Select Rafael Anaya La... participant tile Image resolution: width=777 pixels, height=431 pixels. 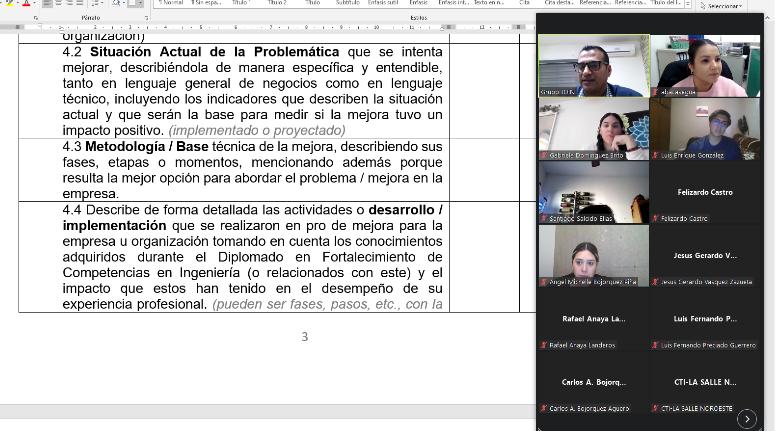pyautogui.click(x=594, y=319)
